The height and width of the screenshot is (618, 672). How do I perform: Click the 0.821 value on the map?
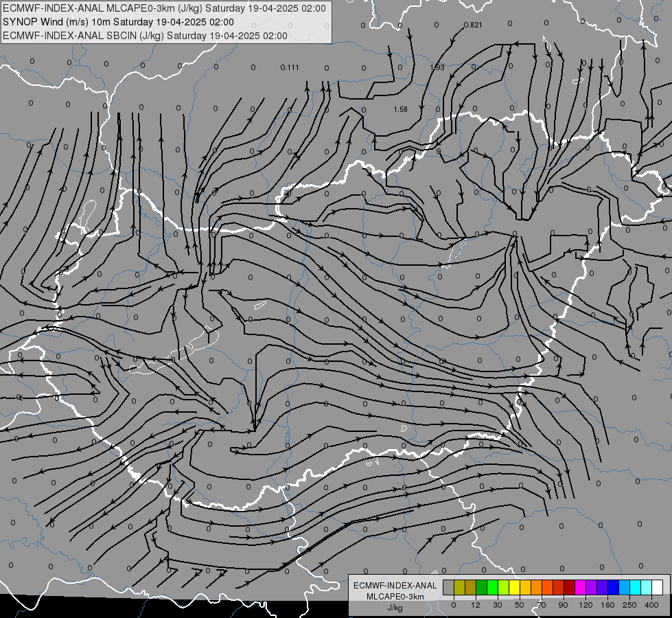(x=473, y=25)
